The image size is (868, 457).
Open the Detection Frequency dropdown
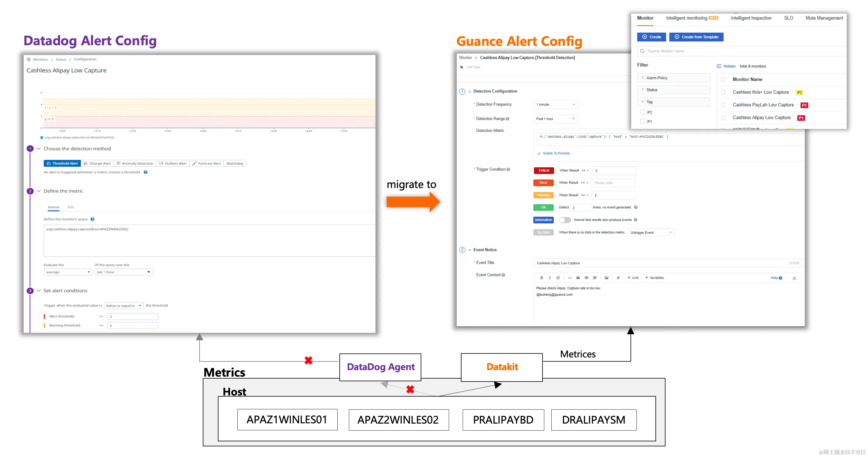pos(556,104)
